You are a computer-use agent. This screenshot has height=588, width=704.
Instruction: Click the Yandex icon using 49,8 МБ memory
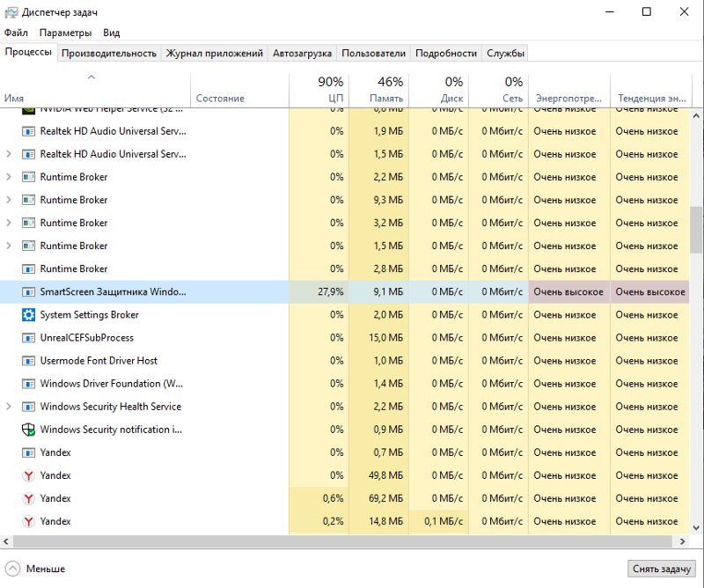pyautogui.click(x=28, y=475)
